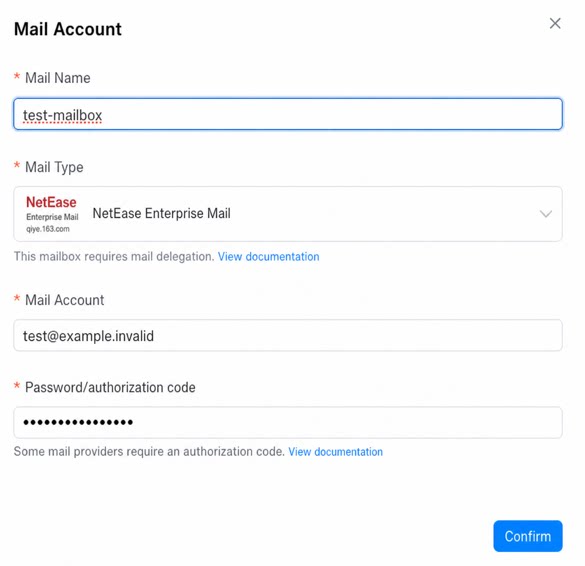Viewport: 585px width, 566px height.
Task: Click the qiye.163.com text under NetEase logo
Action: click(x=48, y=229)
